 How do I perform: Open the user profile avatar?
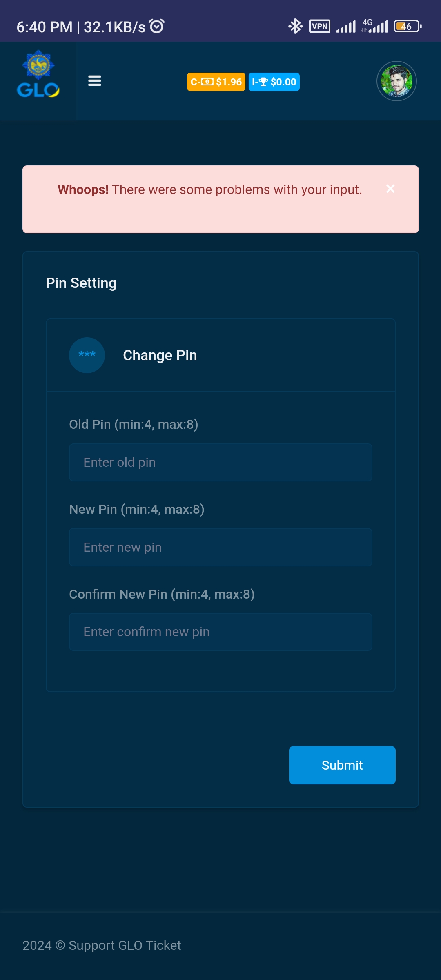coord(396,81)
